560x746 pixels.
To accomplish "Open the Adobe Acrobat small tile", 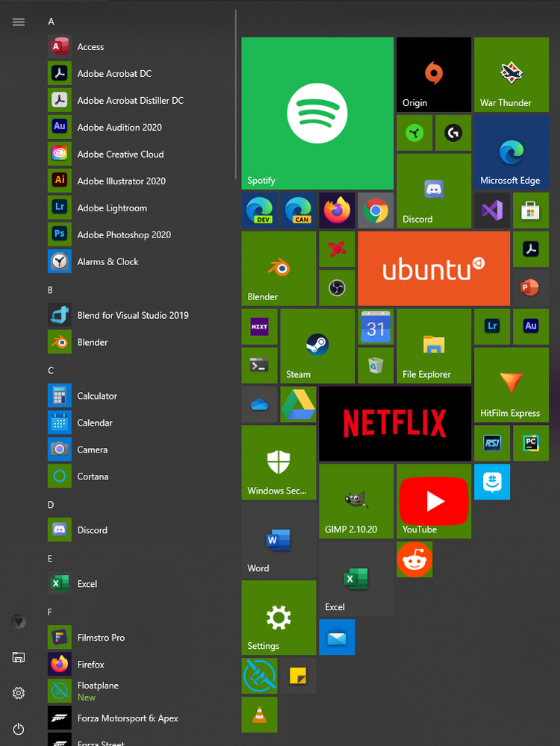I will click(x=531, y=249).
